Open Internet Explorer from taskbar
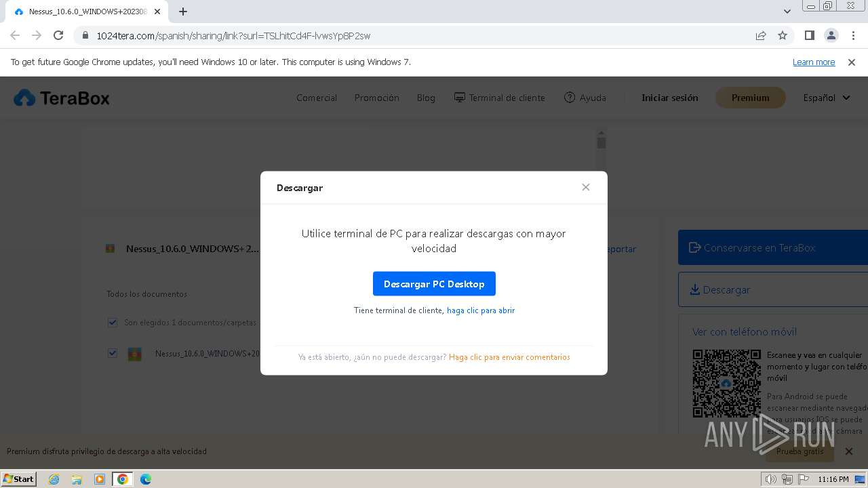The height and width of the screenshot is (488, 868). pos(54,479)
